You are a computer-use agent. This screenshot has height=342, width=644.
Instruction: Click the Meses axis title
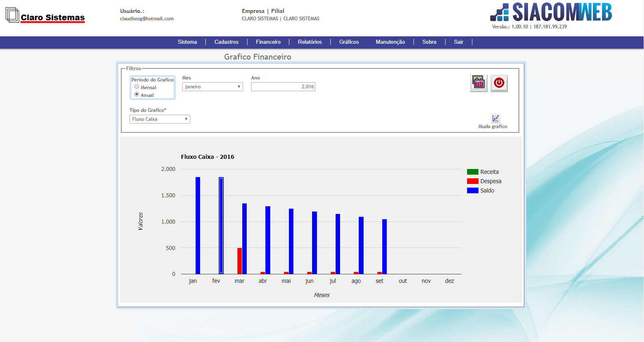[321, 295]
